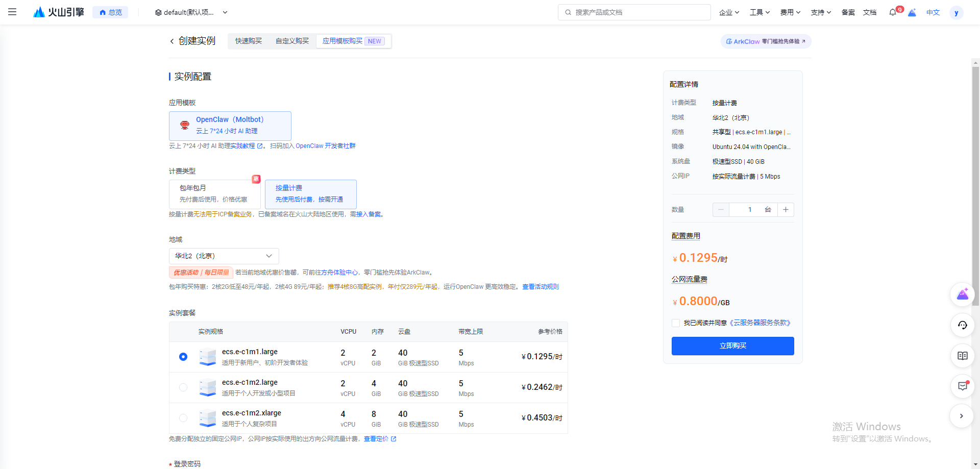Choose the 按量计费 billing type
980x469 pixels.
pyautogui.click(x=310, y=194)
